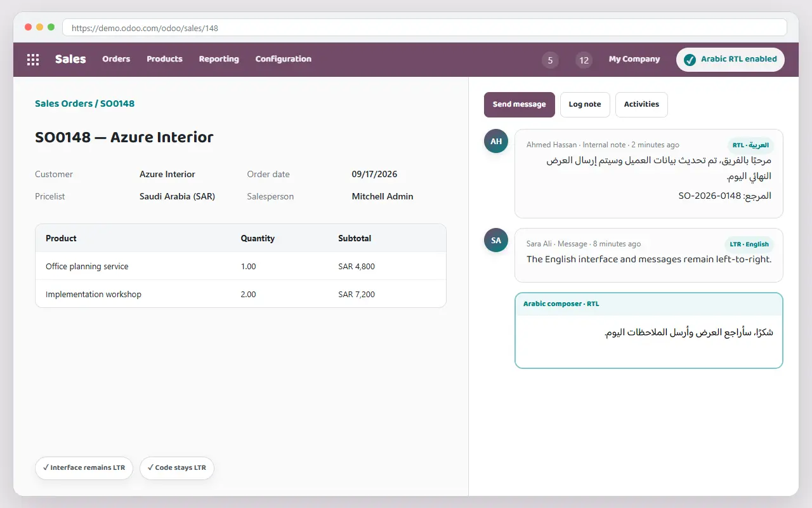Click the Arabic composer · RTL header

pos(649,304)
